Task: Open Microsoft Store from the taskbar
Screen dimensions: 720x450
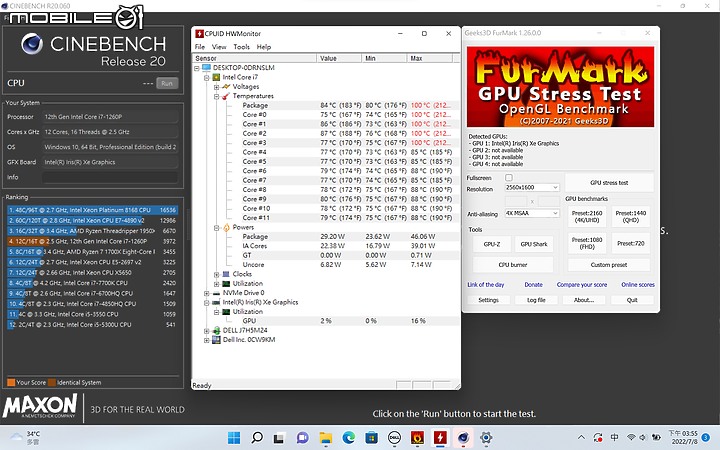Action: click(371, 438)
